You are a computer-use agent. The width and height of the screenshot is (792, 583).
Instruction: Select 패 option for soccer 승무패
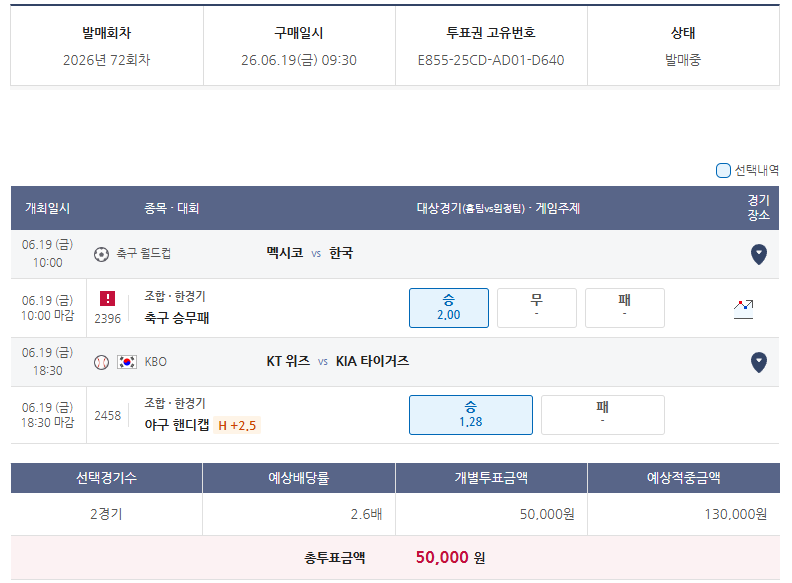coord(625,308)
